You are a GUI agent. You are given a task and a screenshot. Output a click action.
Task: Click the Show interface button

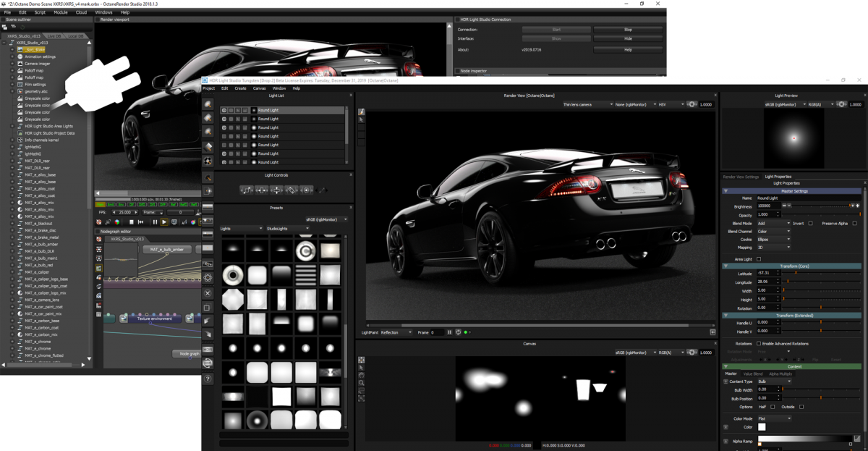point(556,38)
